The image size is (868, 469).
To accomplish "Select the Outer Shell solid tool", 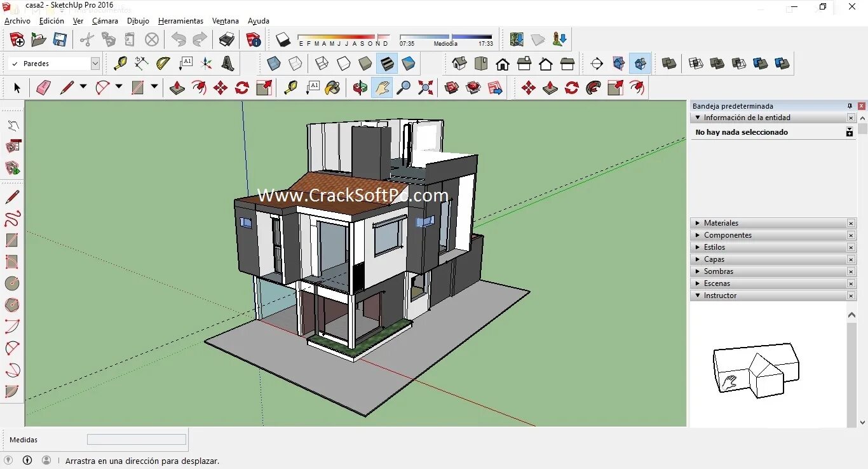I will click(x=669, y=64).
